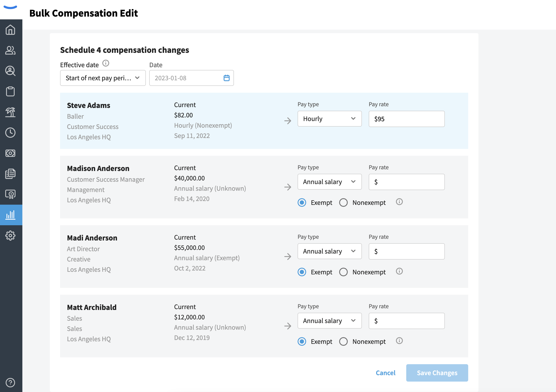The height and width of the screenshot is (392, 556).
Task: Open the Home icon in sidebar
Action: tap(10, 30)
